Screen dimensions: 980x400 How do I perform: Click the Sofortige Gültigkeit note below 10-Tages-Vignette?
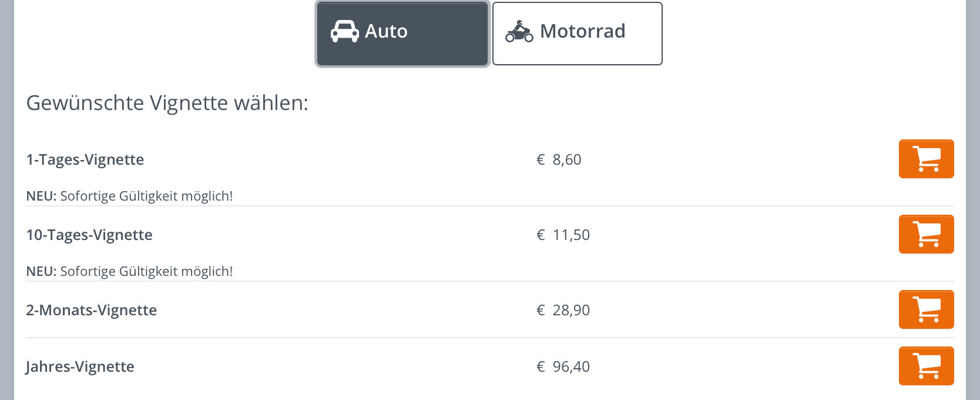point(146,271)
